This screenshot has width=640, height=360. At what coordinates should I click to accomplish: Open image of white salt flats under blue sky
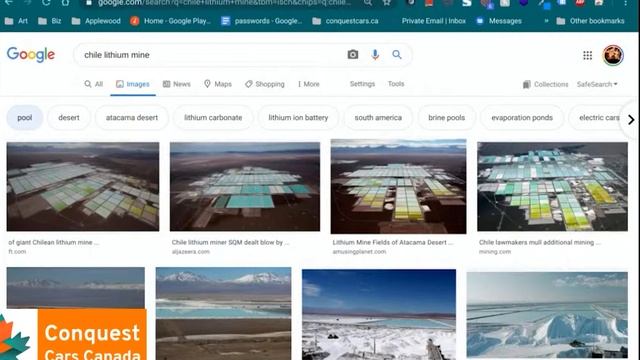coord(379,314)
